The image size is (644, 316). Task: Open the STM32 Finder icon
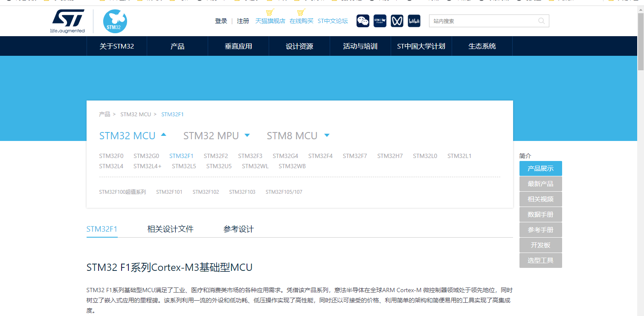pyautogui.click(x=380, y=21)
